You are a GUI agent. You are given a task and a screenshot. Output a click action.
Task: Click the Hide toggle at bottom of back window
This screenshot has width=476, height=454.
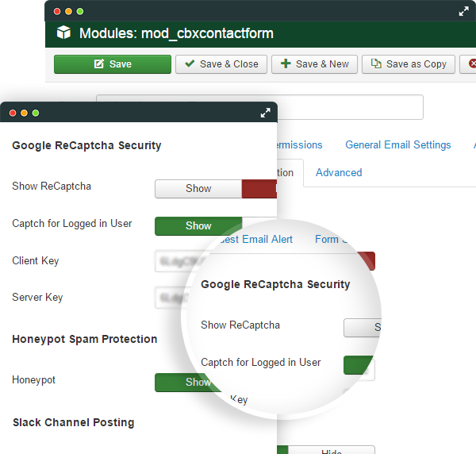(x=331, y=450)
